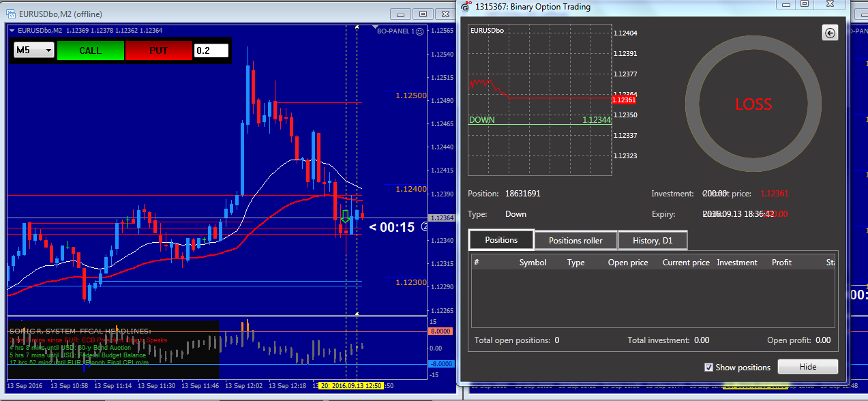The image size is (868, 401).
Task: Click the green down-arrow trade marker on chart
Action: [x=346, y=217]
